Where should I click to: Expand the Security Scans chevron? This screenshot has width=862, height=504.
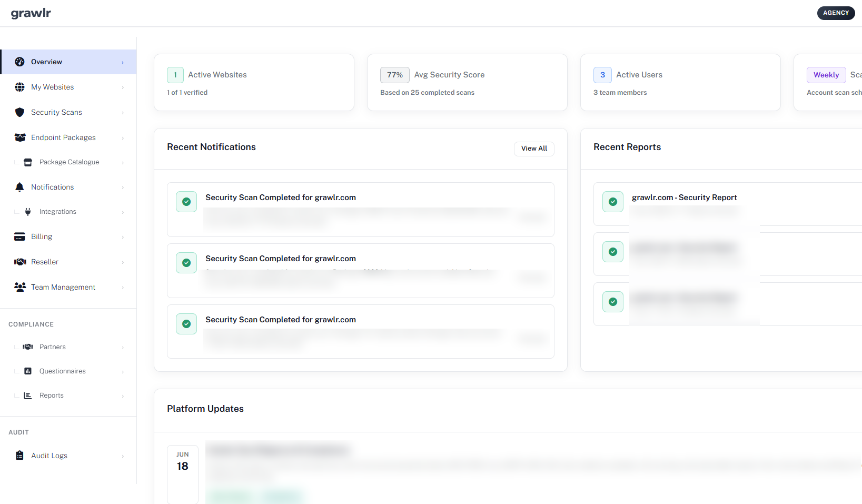[123, 113]
